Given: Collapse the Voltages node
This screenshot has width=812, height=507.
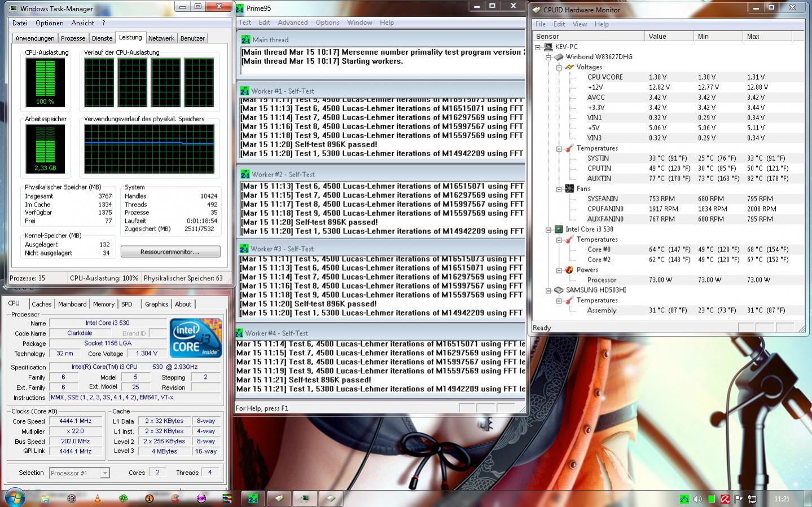Looking at the screenshot, I should coord(559,67).
